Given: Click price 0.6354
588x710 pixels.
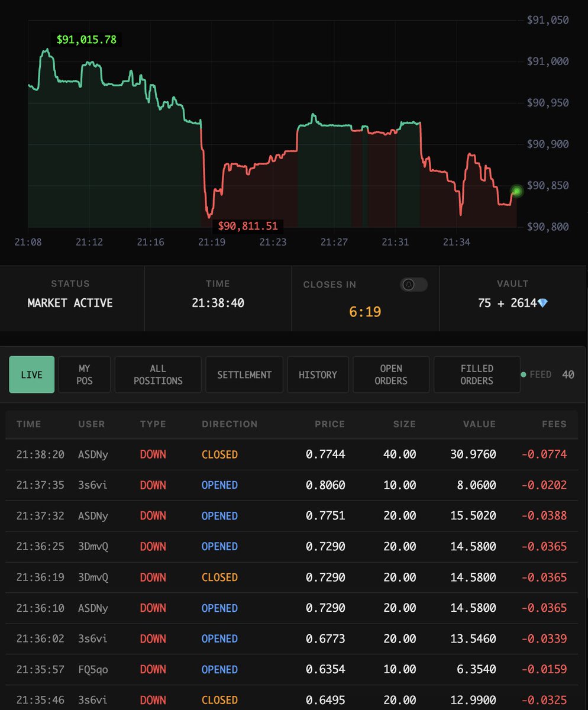Looking at the screenshot, I should [x=325, y=670].
